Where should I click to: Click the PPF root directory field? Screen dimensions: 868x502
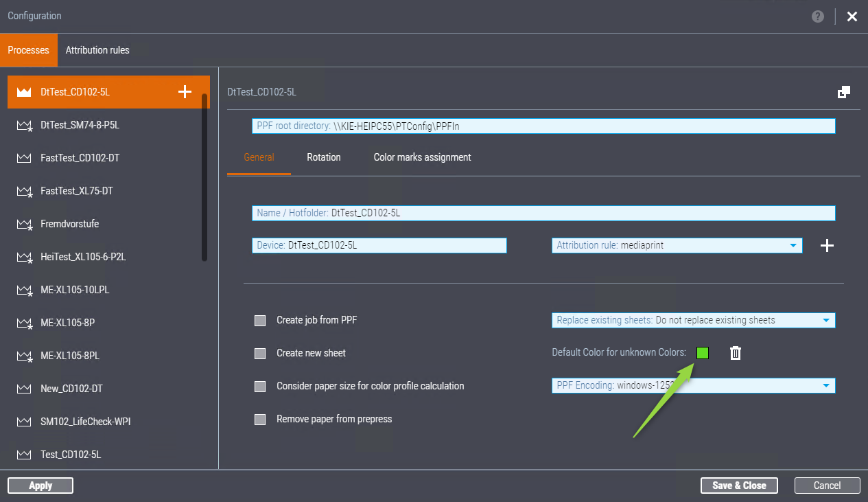click(543, 126)
